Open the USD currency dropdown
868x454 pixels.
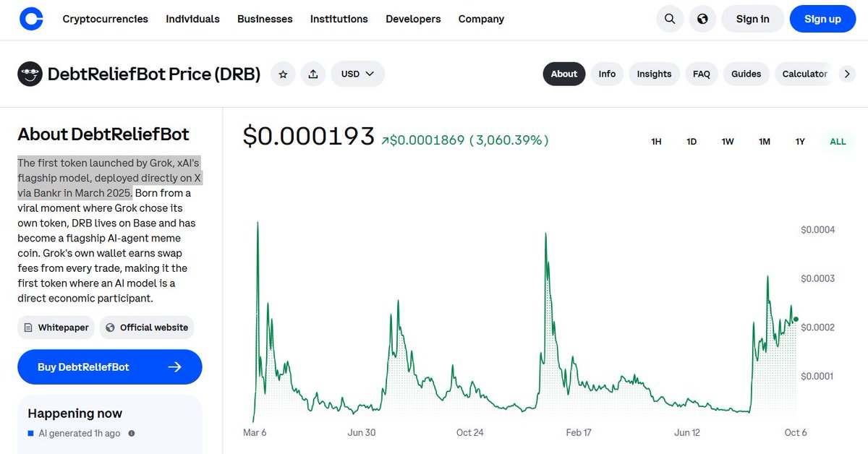[x=357, y=74]
